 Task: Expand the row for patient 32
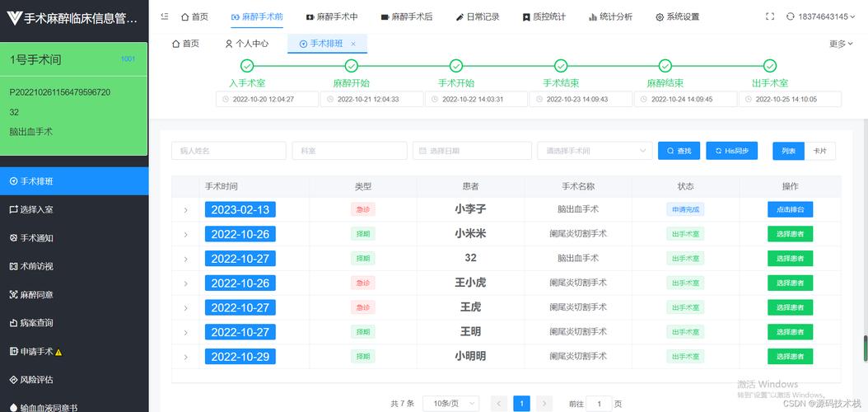[x=185, y=259]
